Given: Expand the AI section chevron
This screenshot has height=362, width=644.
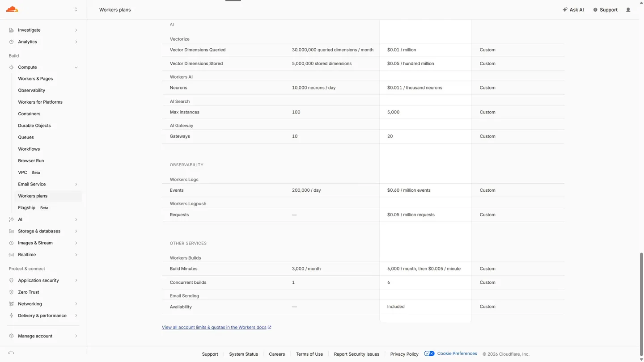Looking at the screenshot, I should point(76,219).
